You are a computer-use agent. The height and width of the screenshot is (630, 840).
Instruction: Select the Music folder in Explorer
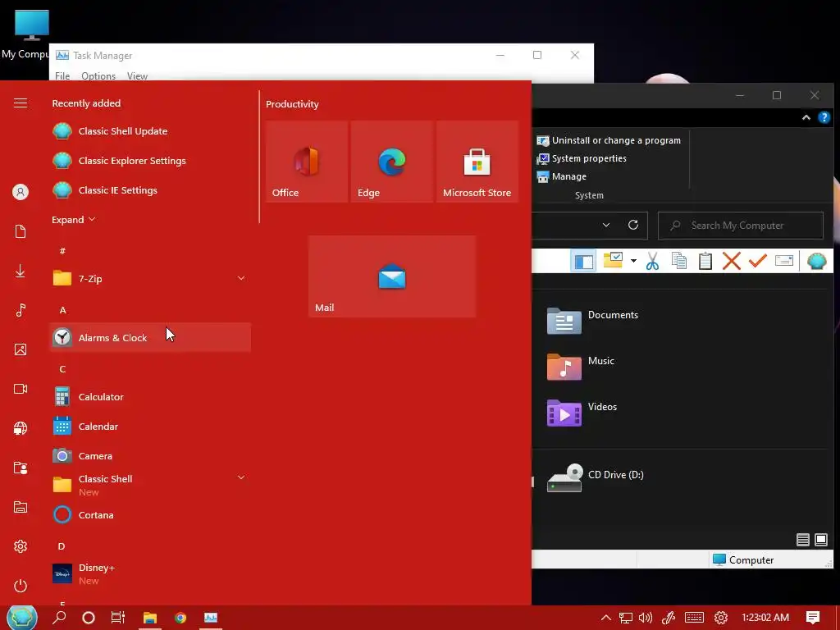581,367
